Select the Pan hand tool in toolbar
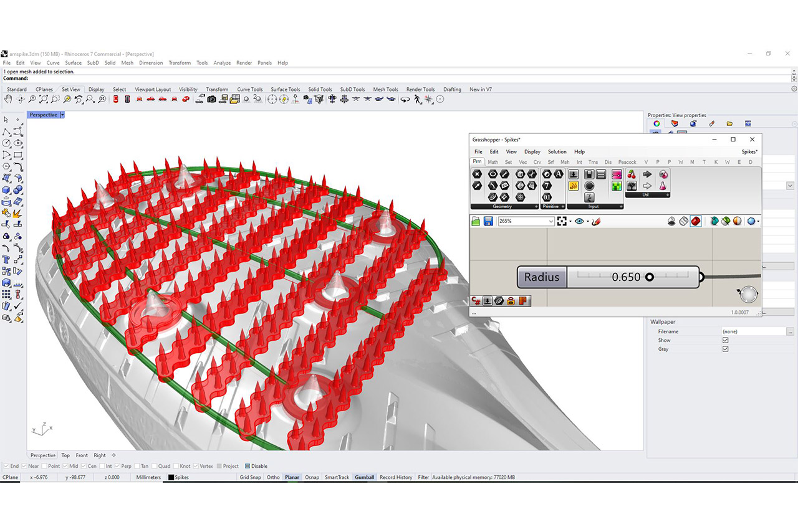This screenshot has height=532, width=798. point(8,100)
